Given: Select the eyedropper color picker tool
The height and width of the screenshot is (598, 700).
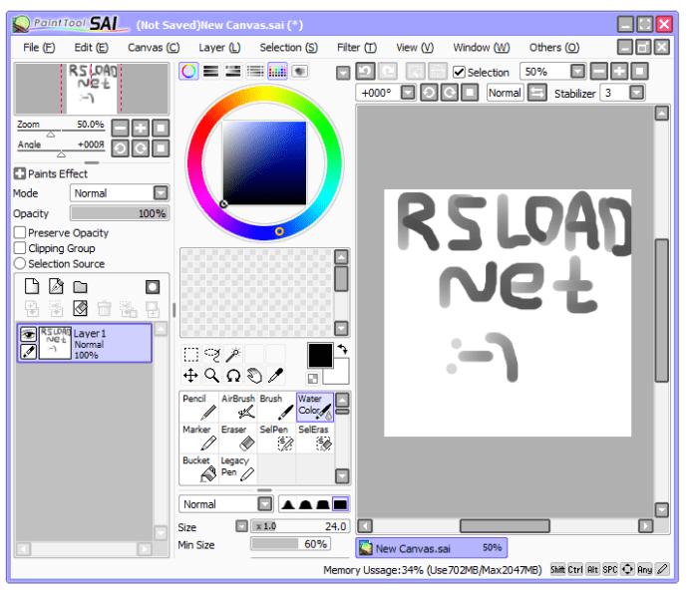Looking at the screenshot, I should [x=275, y=376].
